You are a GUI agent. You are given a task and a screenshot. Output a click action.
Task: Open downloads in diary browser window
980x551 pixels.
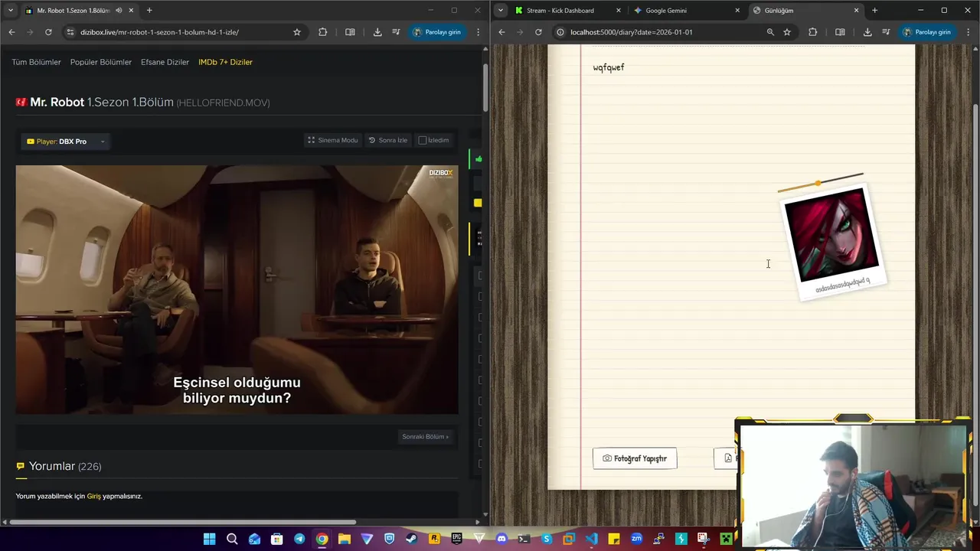[x=867, y=32]
